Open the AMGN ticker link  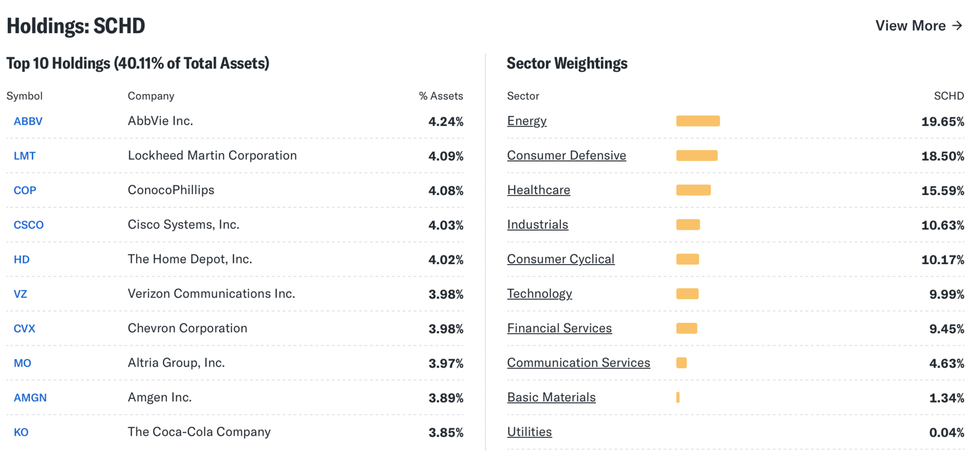point(30,397)
